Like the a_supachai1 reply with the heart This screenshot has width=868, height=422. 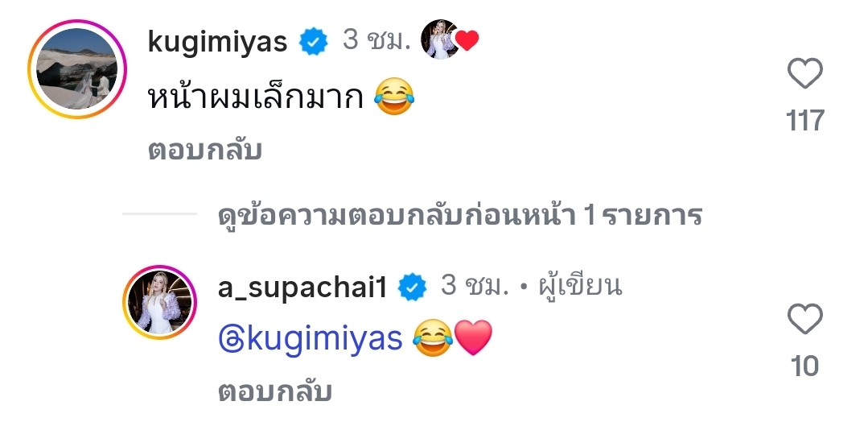click(804, 320)
